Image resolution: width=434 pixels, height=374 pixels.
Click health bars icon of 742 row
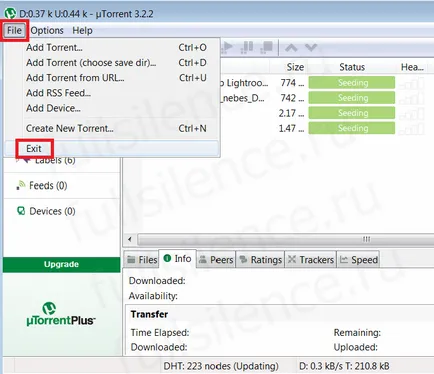(x=412, y=98)
